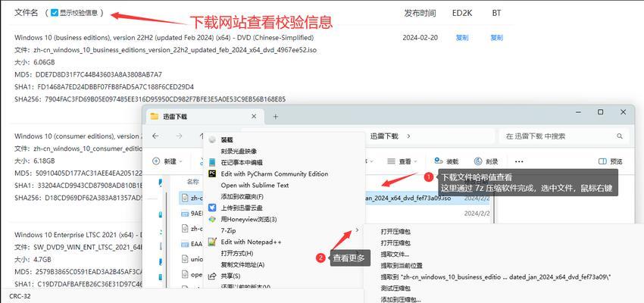Choose 共享(S) share entry
This screenshot has height=303, width=644.
coord(283,276)
